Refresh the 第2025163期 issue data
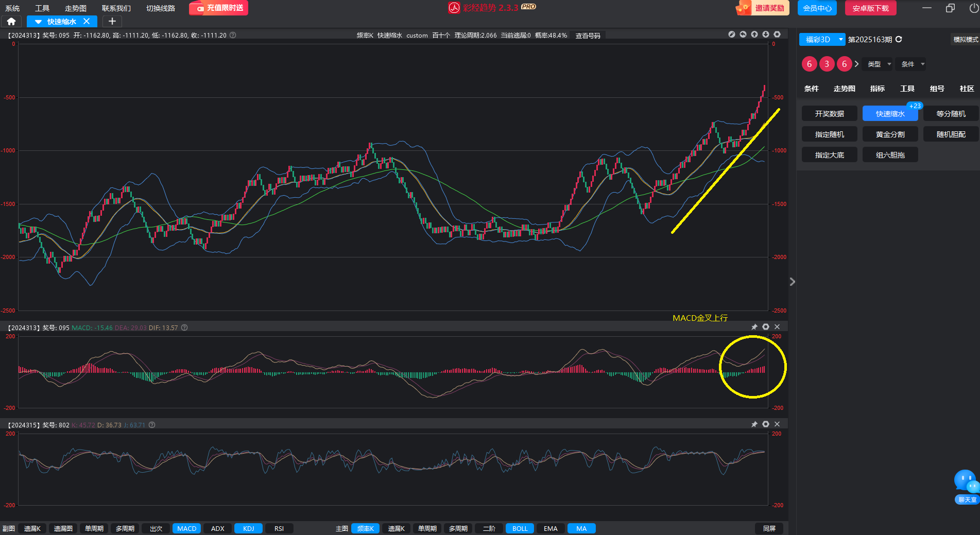 [899, 39]
